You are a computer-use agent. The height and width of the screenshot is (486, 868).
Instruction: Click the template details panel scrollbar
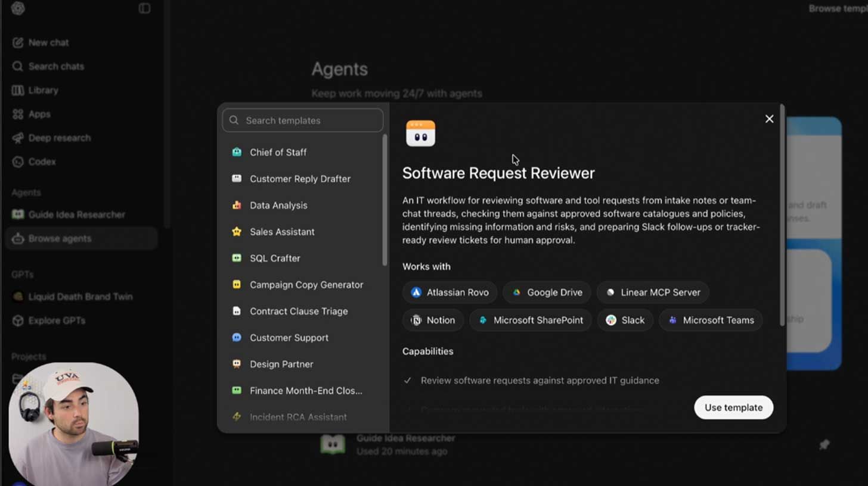pos(782,216)
